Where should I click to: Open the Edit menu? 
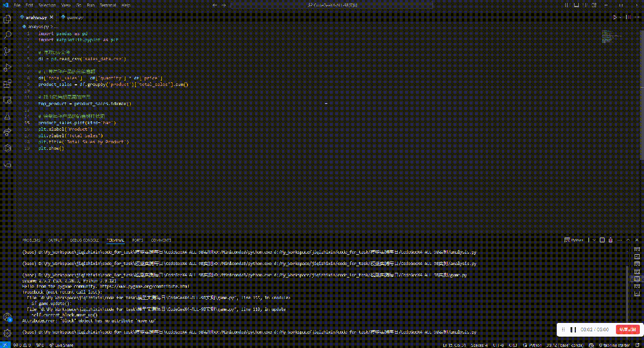click(x=29, y=5)
